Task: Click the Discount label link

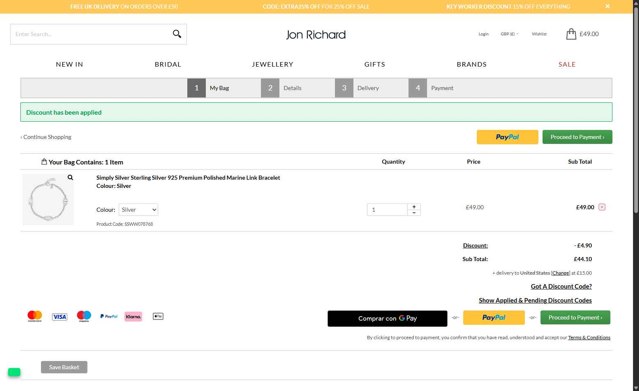Action: coord(475,245)
